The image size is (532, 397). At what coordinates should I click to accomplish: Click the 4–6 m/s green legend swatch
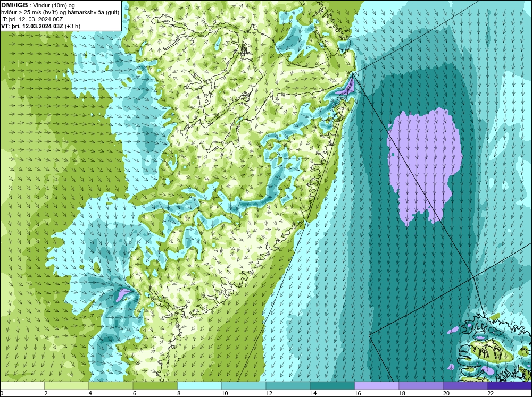coord(111,385)
